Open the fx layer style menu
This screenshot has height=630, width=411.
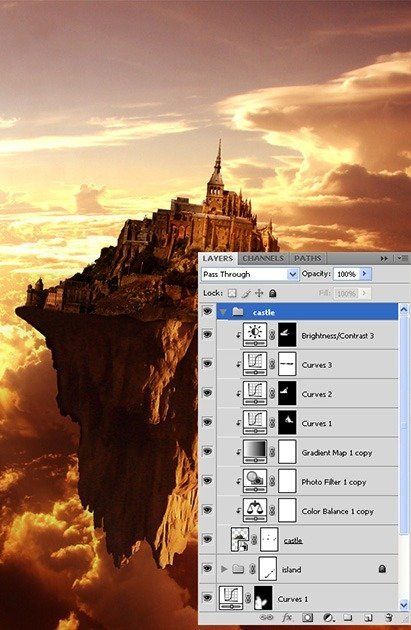click(x=287, y=618)
